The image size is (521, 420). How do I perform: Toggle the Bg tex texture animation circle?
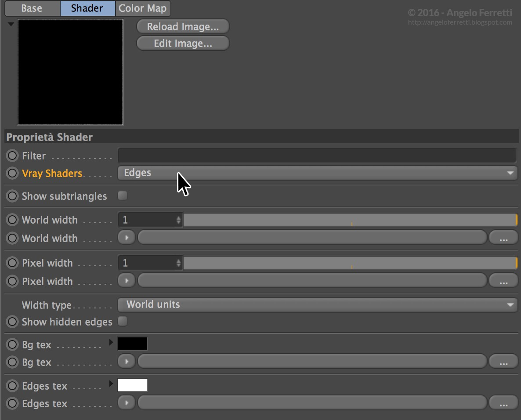pyautogui.click(x=12, y=362)
